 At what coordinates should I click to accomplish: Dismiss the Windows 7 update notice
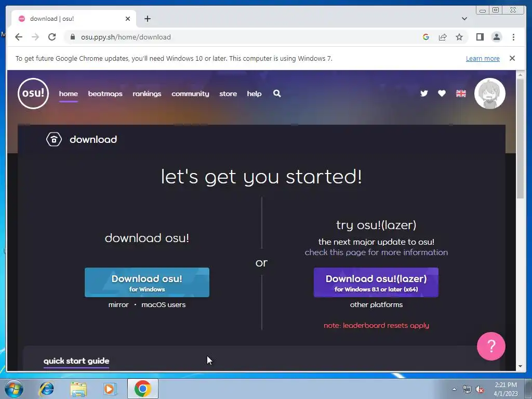pos(512,58)
